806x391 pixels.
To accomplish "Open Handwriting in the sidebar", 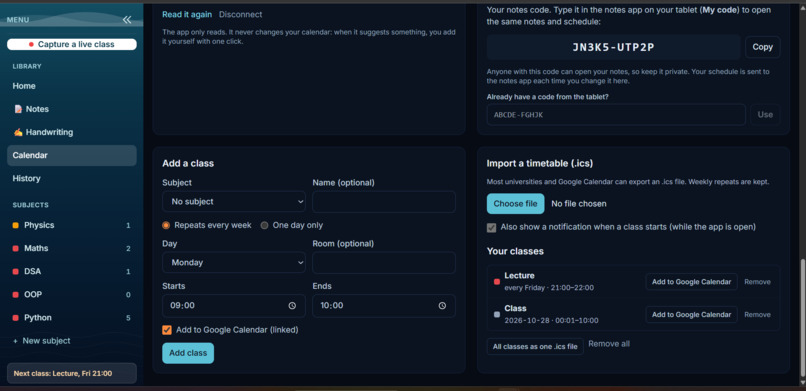I will [x=72, y=132].
